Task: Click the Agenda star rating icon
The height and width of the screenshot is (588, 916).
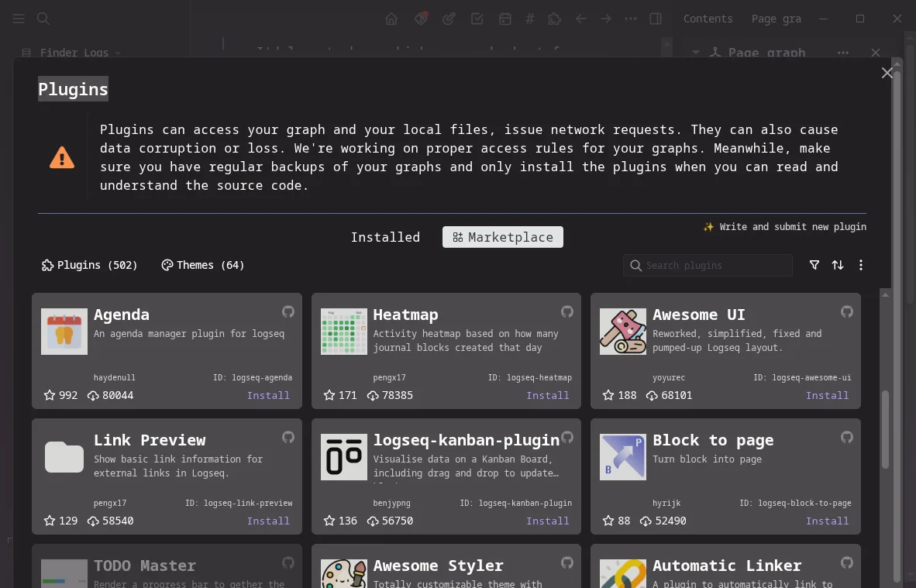Action: click(x=50, y=395)
